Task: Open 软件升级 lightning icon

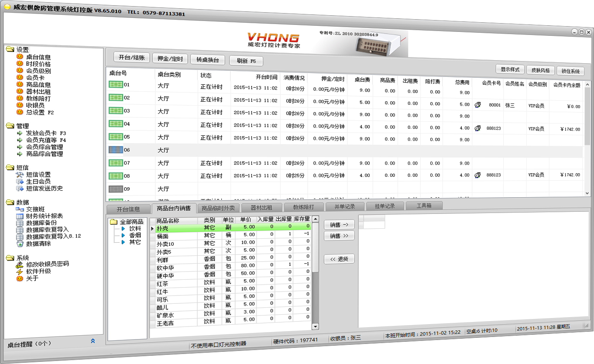Action: (20, 271)
